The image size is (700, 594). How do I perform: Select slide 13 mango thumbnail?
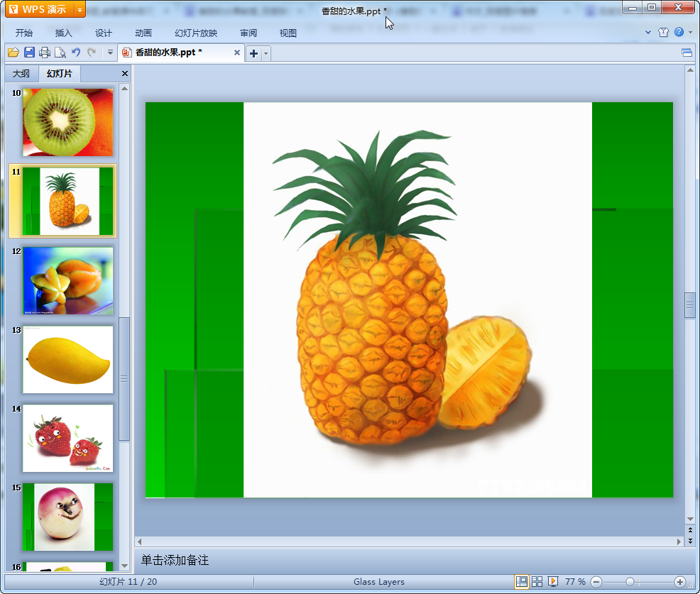(x=68, y=360)
